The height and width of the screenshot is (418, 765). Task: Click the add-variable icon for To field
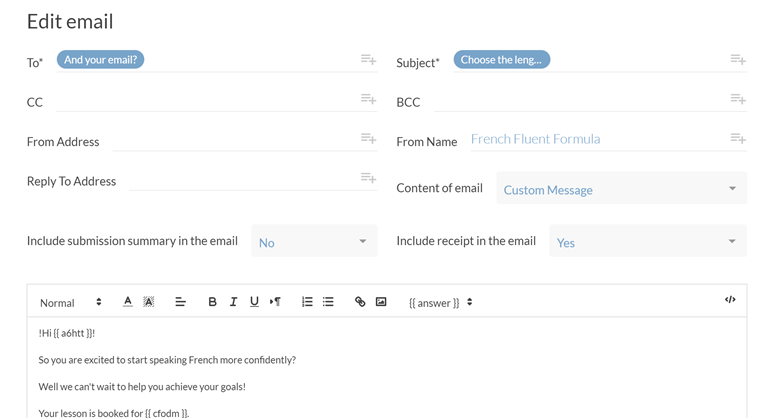(x=368, y=60)
